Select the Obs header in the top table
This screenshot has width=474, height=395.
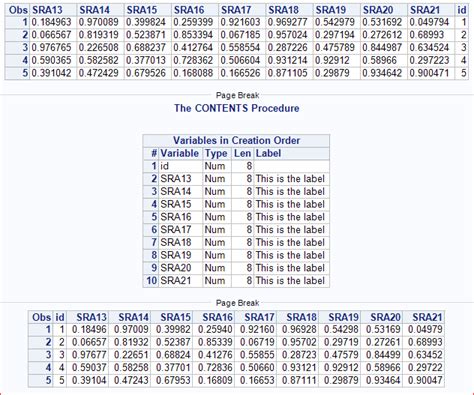coord(18,10)
